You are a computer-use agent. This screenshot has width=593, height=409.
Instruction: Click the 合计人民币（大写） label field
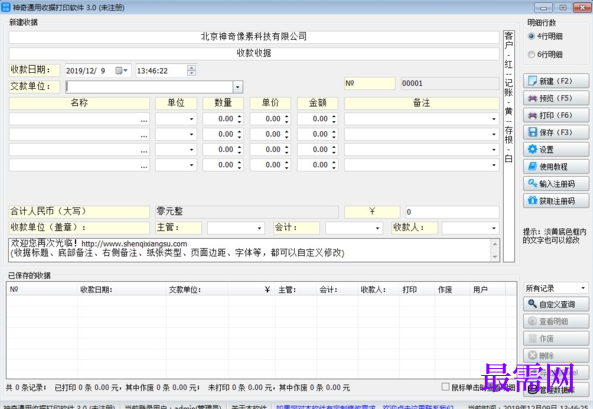(x=79, y=211)
